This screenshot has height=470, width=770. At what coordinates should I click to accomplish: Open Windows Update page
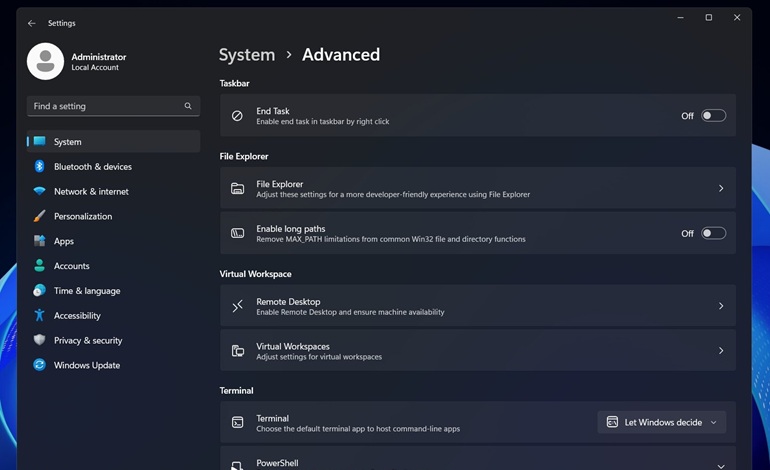[113, 365]
